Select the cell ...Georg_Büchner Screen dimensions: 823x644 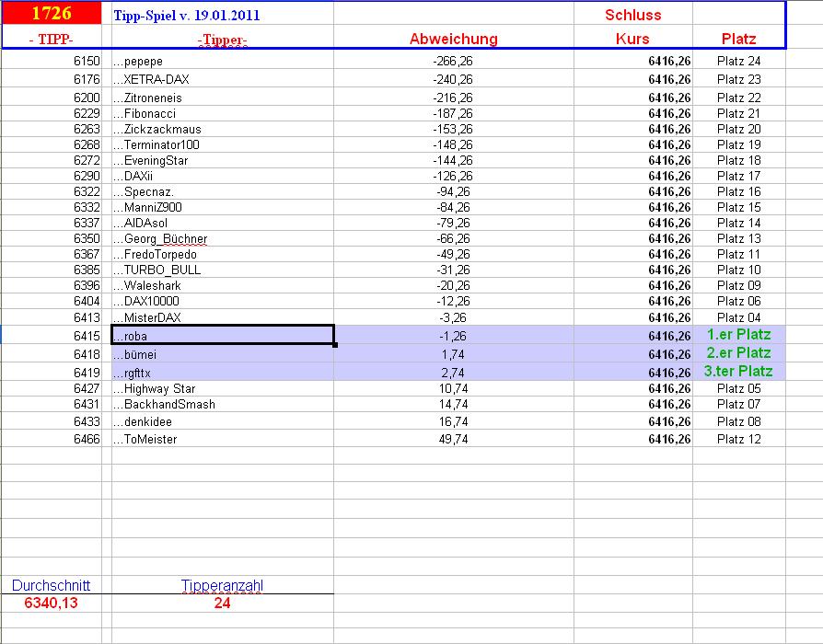coord(223,238)
